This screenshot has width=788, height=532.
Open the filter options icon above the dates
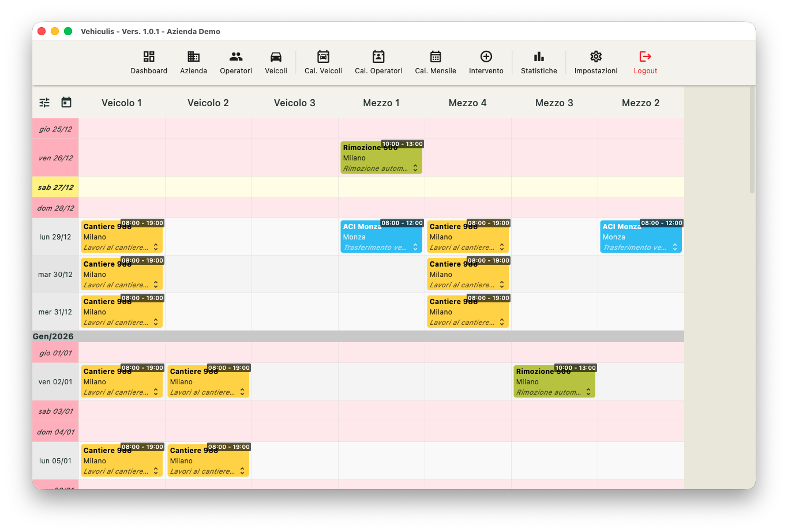(x=44, y=102)
